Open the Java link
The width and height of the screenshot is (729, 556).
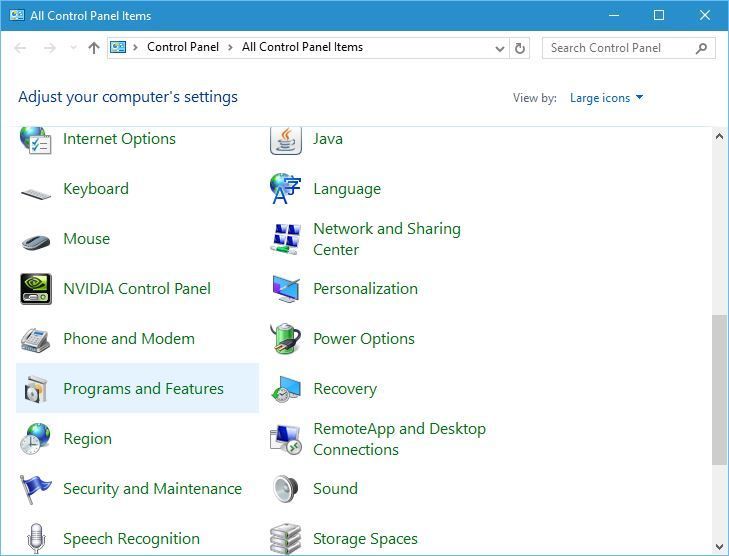point(328,139)
